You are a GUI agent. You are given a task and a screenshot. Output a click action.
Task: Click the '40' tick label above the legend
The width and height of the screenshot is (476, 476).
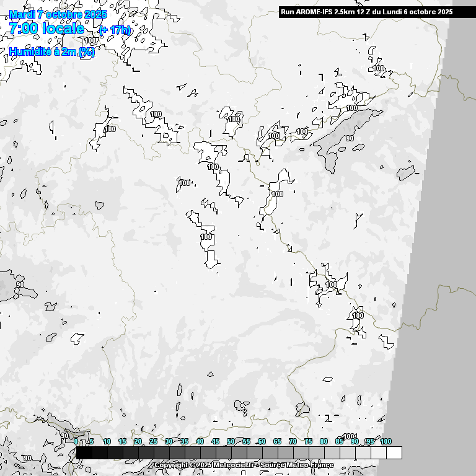coord(200,441)
